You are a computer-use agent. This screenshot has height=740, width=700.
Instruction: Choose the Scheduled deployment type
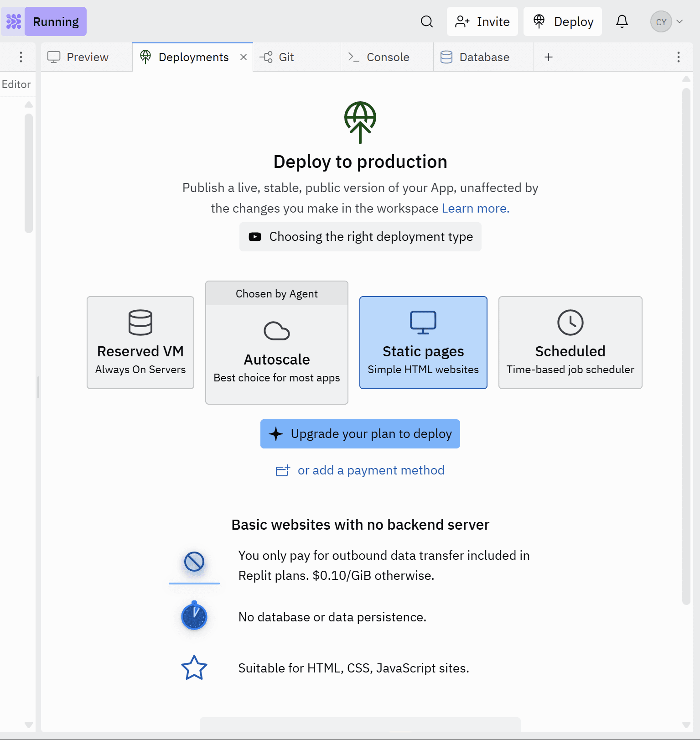570,343
